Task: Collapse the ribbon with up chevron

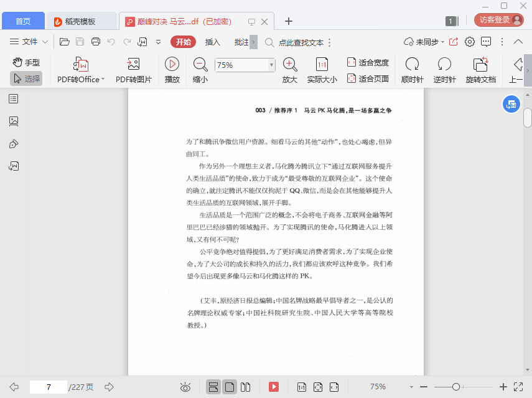Action: coord(518,42)
